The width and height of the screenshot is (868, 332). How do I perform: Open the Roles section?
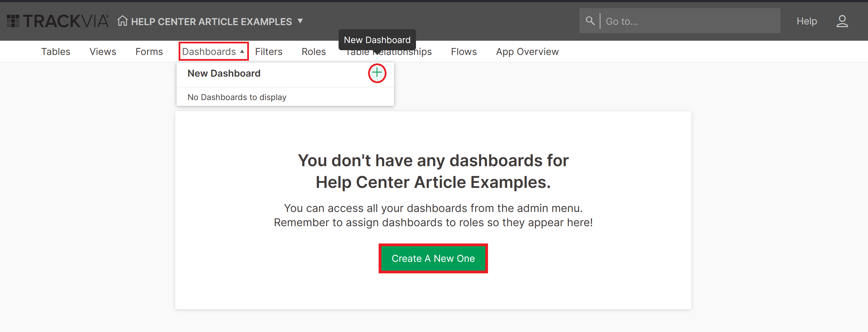313,51
